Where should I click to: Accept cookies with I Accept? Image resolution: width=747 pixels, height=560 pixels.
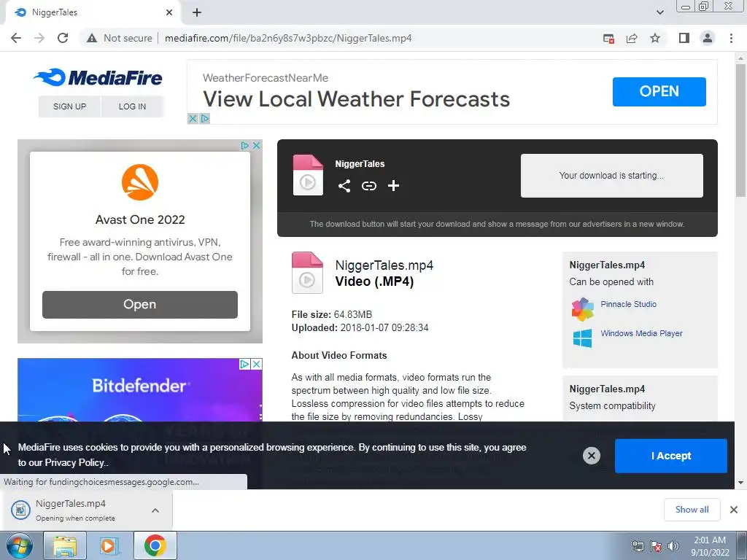coord(671,456)
